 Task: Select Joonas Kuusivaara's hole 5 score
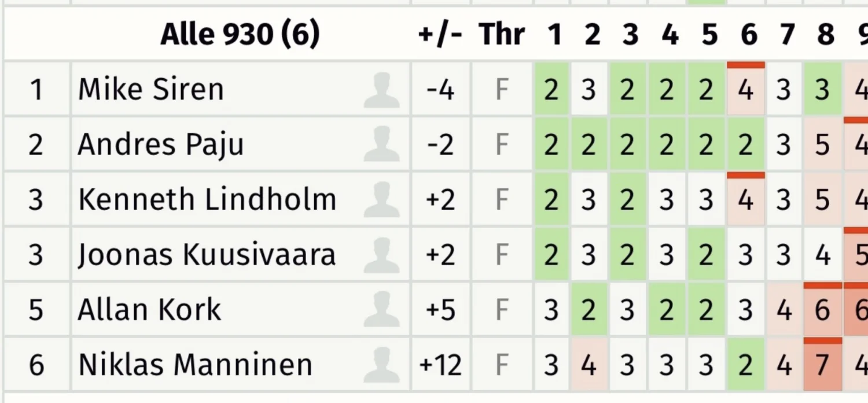click(x=705, y=255)
